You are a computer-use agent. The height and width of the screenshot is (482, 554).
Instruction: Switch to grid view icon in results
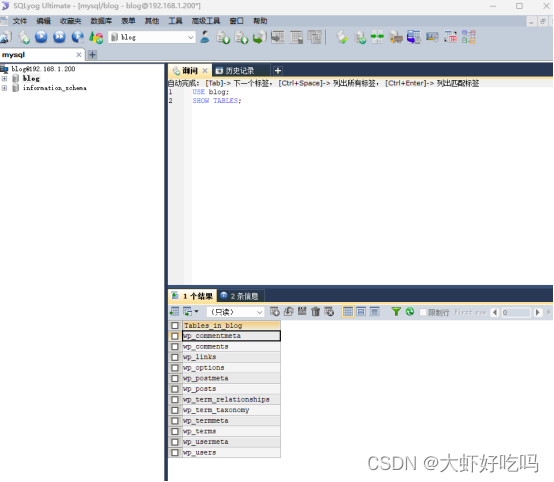(348, 312)
